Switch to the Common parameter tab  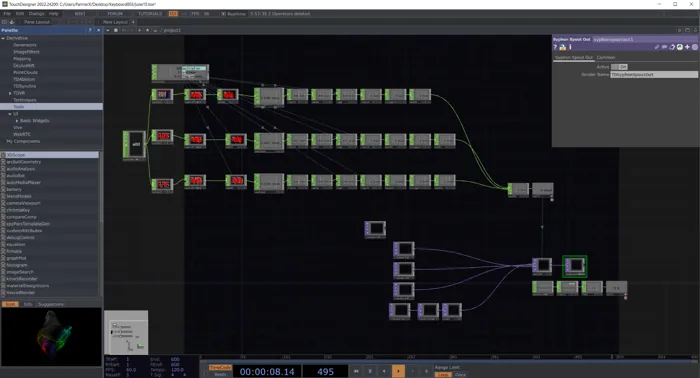[x=606, y=58]
